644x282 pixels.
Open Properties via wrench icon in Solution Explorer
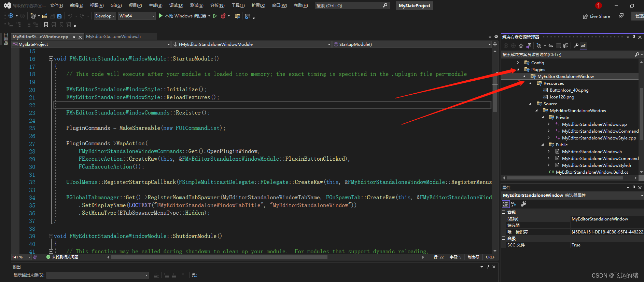tap(576, 46)
